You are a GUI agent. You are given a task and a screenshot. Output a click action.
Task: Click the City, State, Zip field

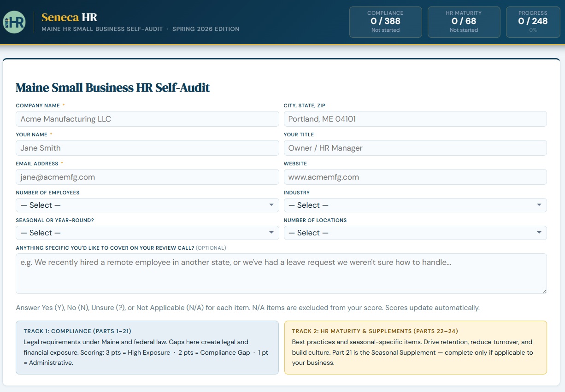(415, 119)
